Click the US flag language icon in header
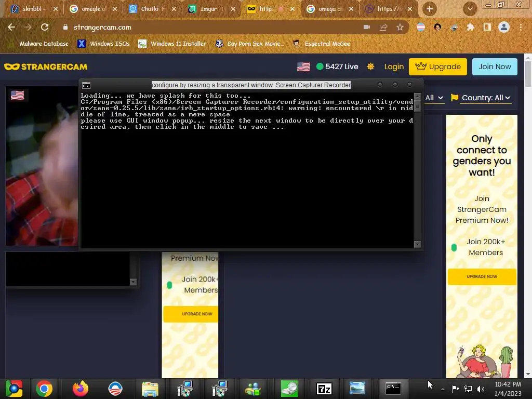The height and width of the screenshot is (399, 532). [303, 67]
